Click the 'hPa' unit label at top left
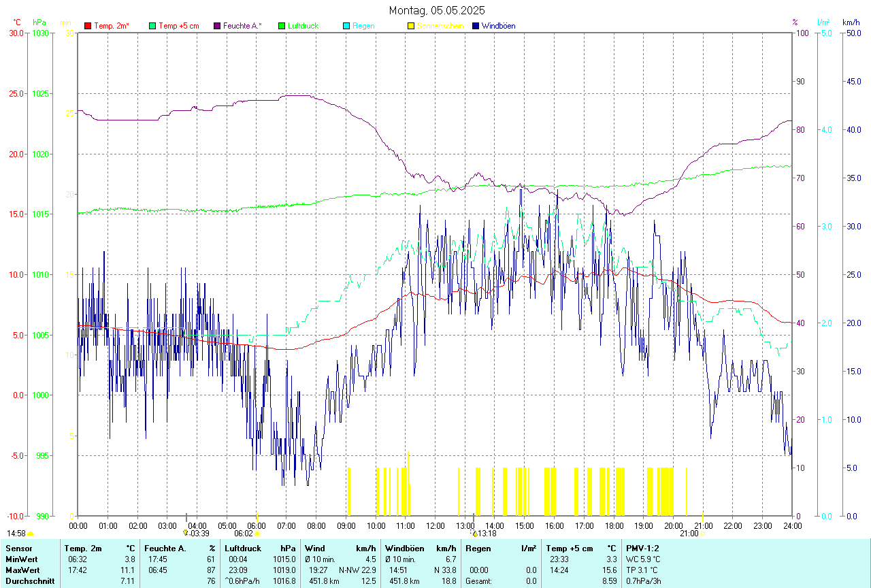Image resolution: width=871 pixels, height=588 pixels. tap(39, 22)
